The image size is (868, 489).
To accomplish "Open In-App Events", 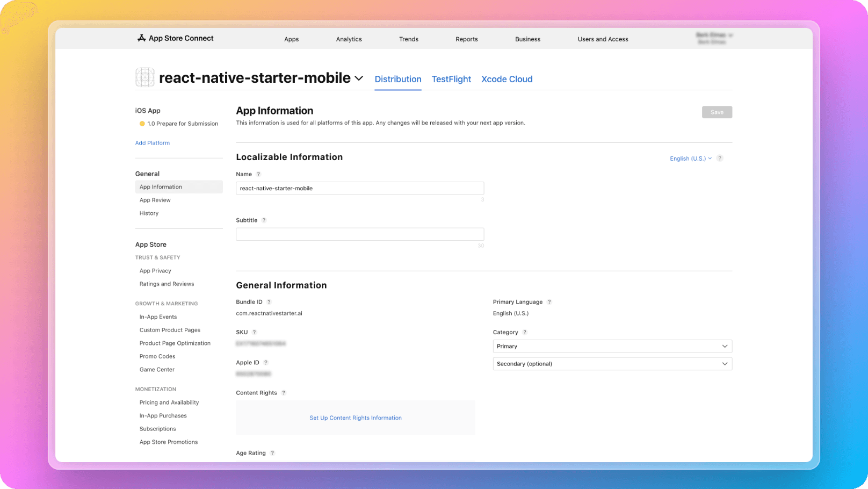I will pos(158,317).
